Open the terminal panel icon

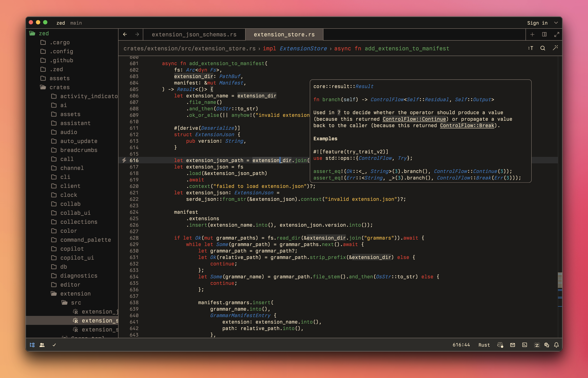(525, 345)
